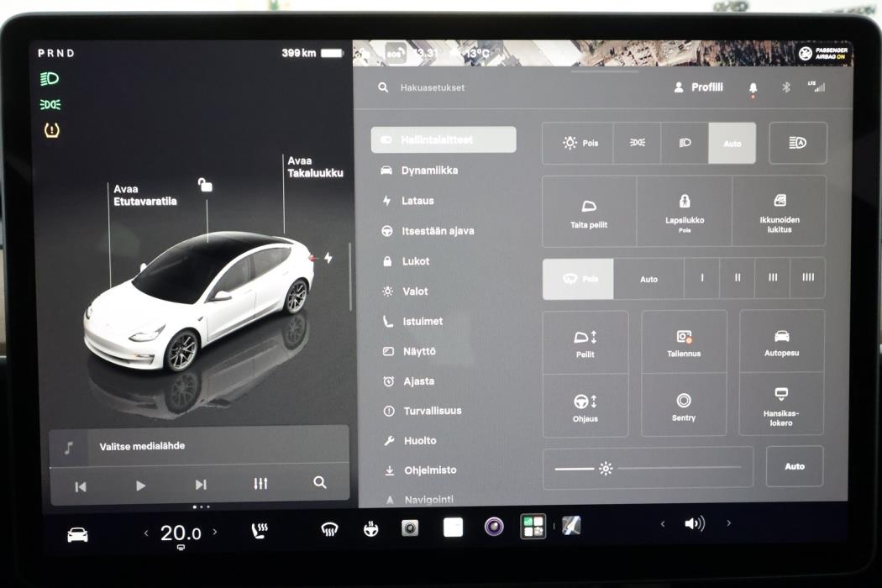The height and width of the screenshot is (588, 882).
Task: Toggle Ikkunoiden lukitus window lock
Action: [x=779, y=212]
